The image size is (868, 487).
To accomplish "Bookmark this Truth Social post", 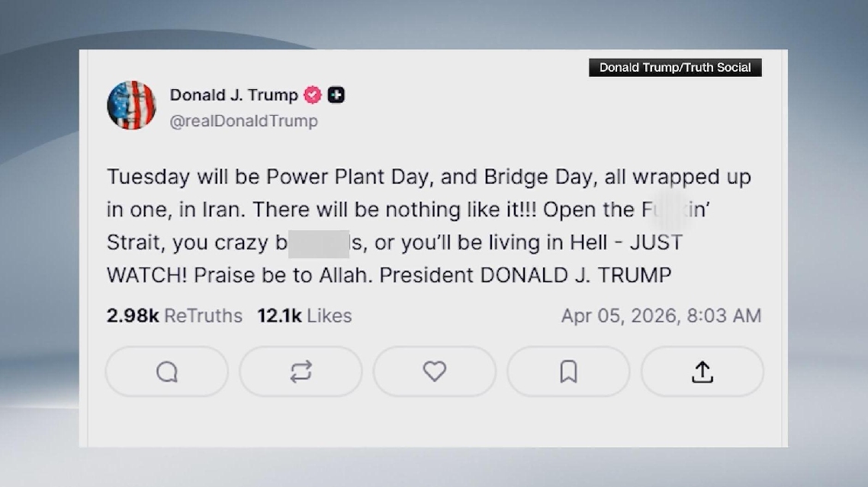I will (x=568, y=372).
